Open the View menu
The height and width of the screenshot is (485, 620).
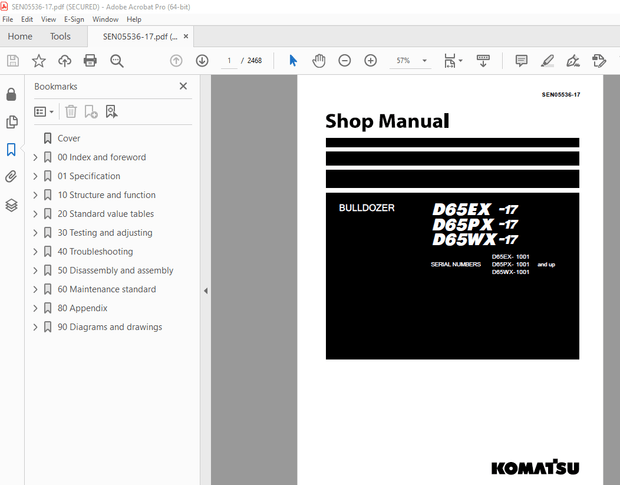(48, 19)
